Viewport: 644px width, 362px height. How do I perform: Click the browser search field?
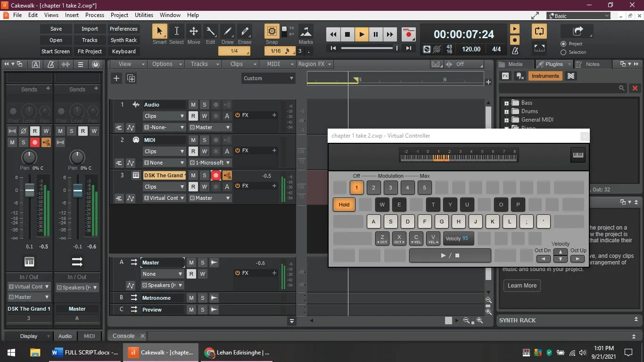click(x=562, y=88)
